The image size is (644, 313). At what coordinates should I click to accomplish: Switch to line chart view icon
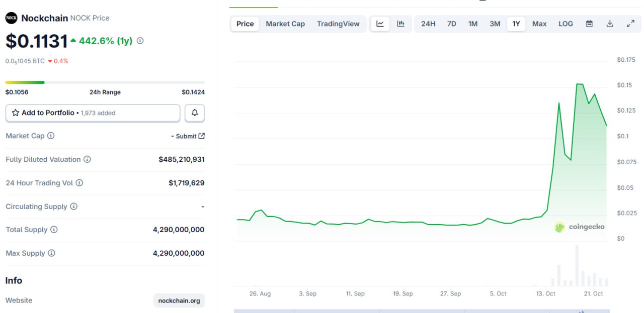coord(380,24)
